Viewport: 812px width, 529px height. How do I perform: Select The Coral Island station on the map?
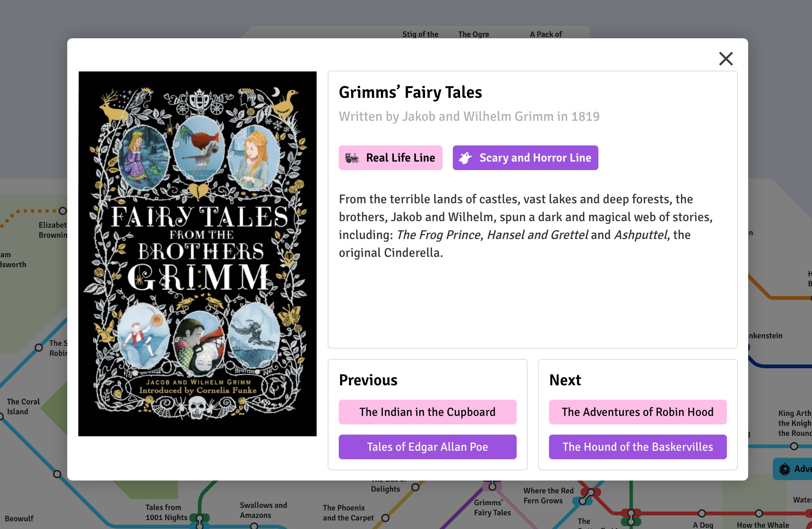[23, 407]
